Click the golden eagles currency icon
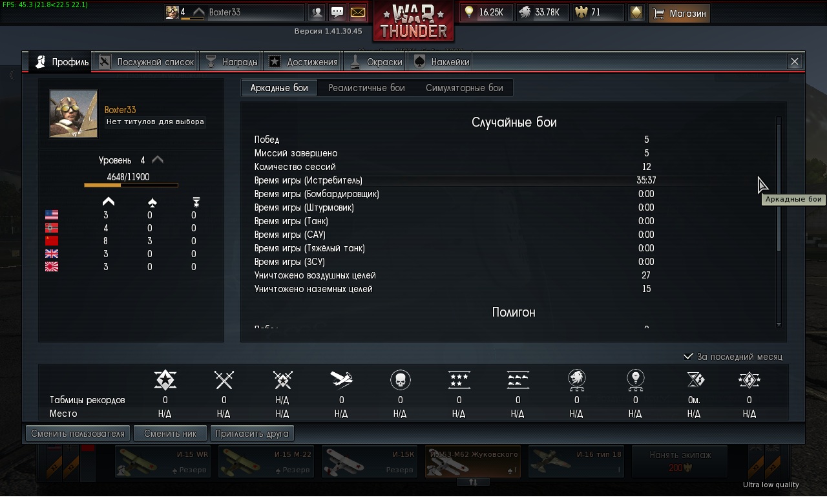 tap(582, 12)
